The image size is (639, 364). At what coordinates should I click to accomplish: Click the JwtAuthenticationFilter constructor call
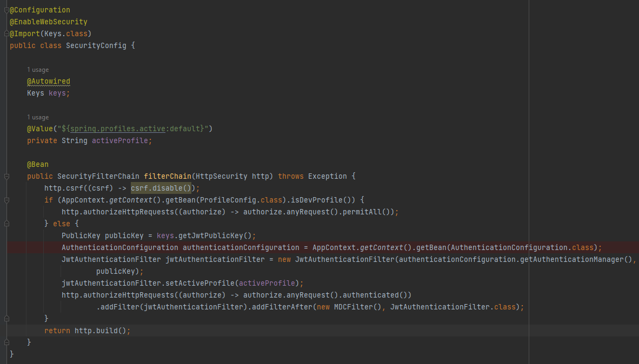point(346,259)
